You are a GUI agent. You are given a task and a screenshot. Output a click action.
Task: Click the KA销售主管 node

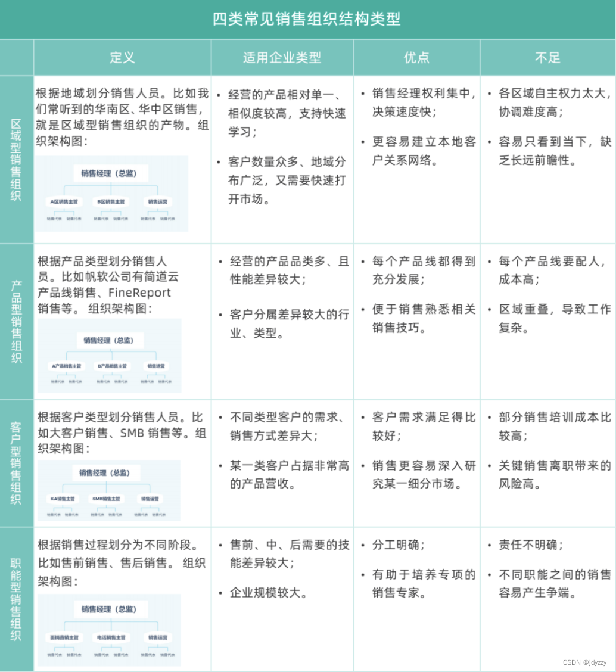pos(63,499)
